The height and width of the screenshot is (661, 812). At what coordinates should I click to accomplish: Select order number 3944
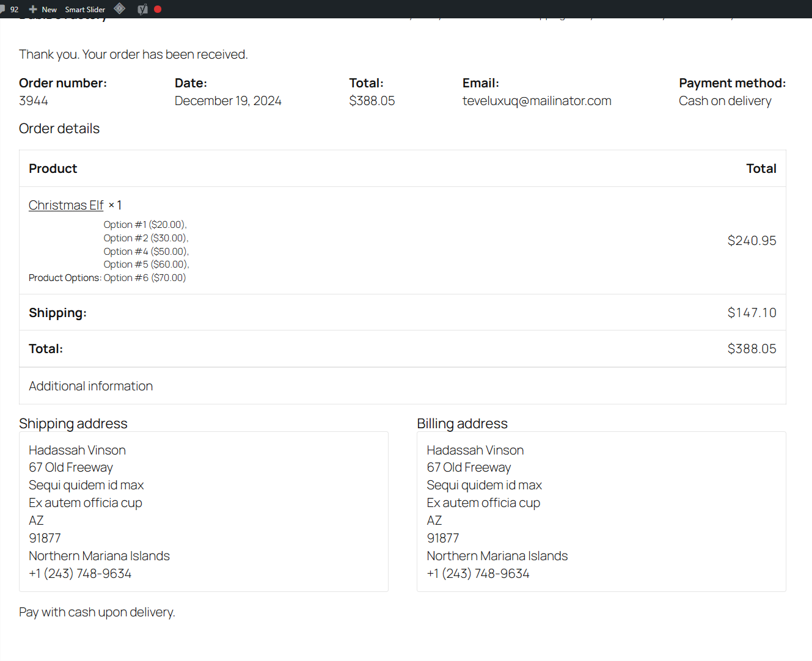pos(34,101)
